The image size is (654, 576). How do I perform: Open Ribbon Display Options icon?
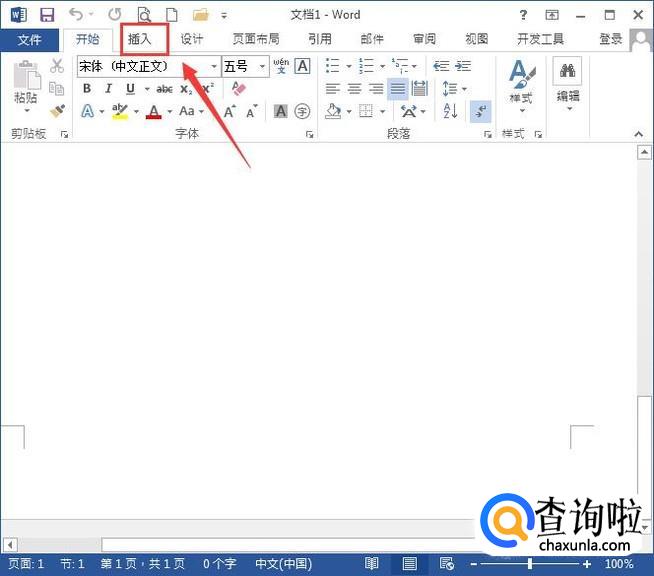click(x=552, y=15)
